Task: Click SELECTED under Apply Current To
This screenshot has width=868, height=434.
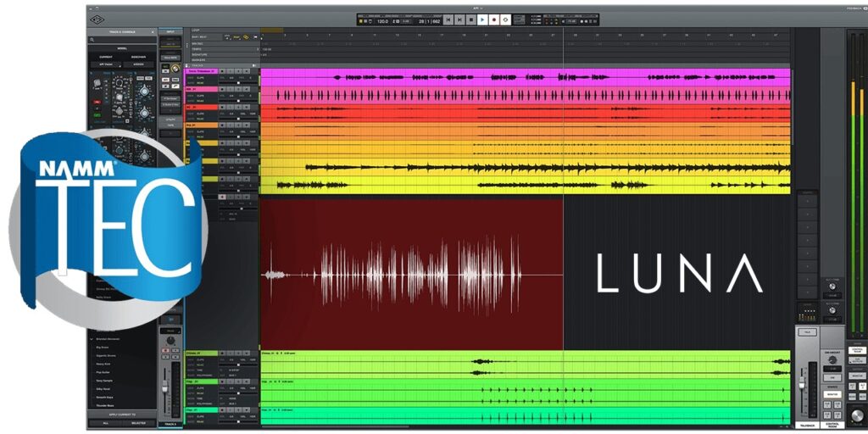Action: click(x=138, y=423)
